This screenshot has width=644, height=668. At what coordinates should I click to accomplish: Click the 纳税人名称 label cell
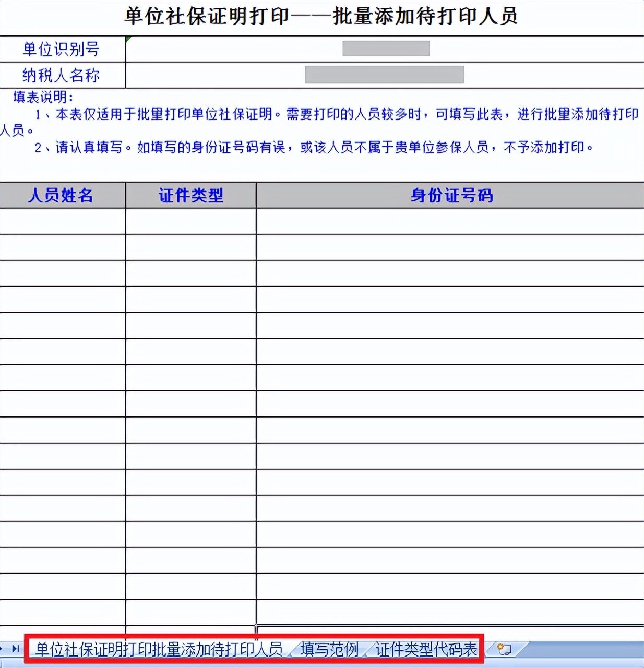pos(60,76)
